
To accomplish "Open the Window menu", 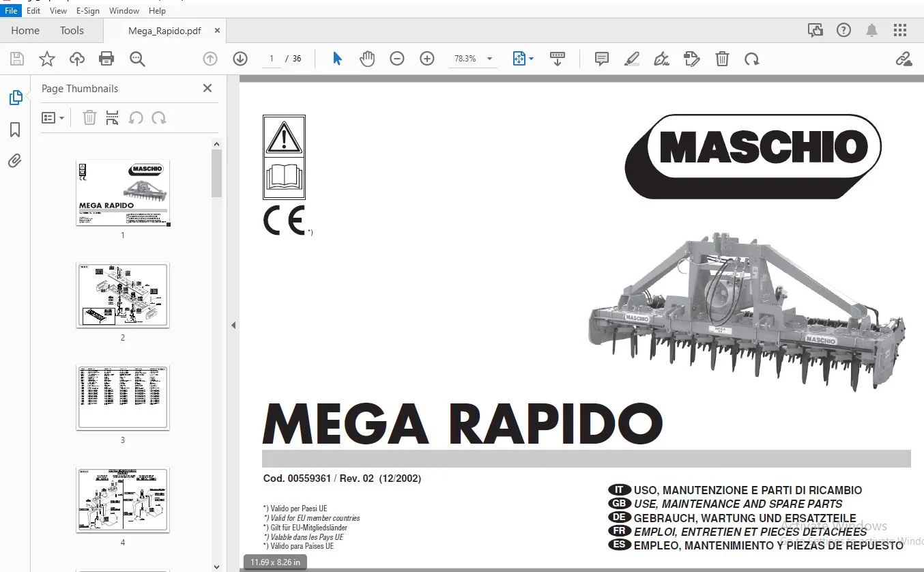I will point(124,11).
